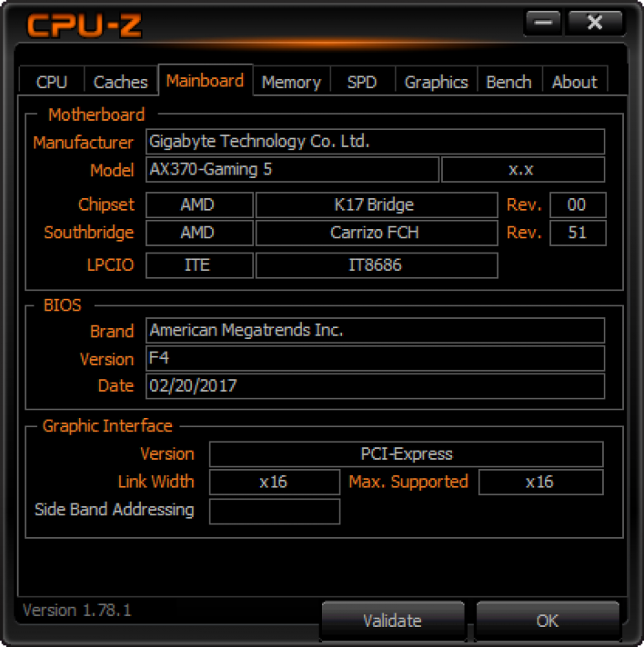
Task: Click the Mainboard tab
Action: 205,80
